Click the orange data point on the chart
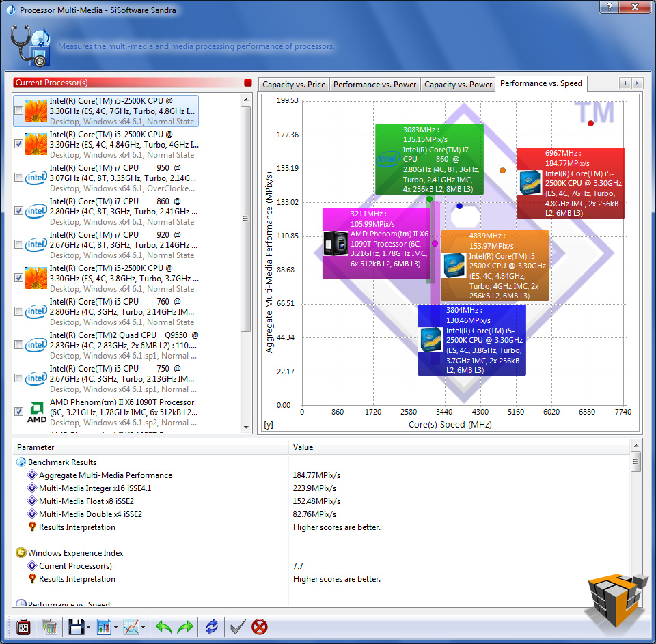This screenshot has width=656, height=644. pos(502,170)
